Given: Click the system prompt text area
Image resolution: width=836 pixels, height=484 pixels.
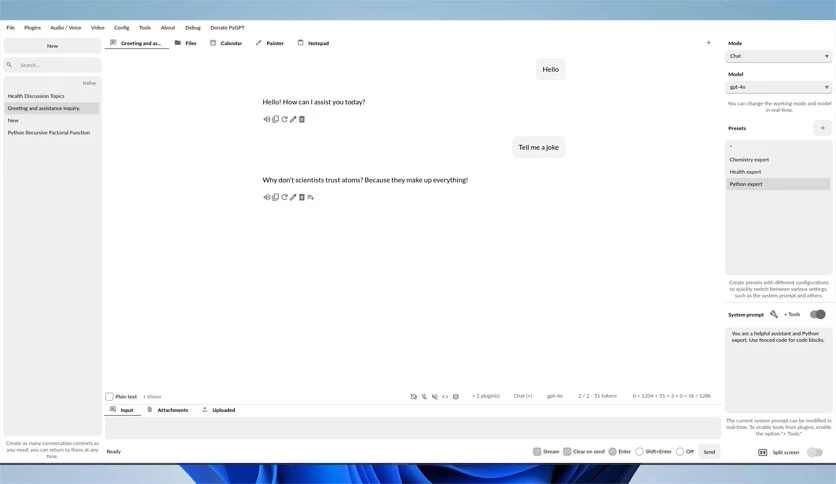Looking at the screenshot, I should [x=778, y=370].
